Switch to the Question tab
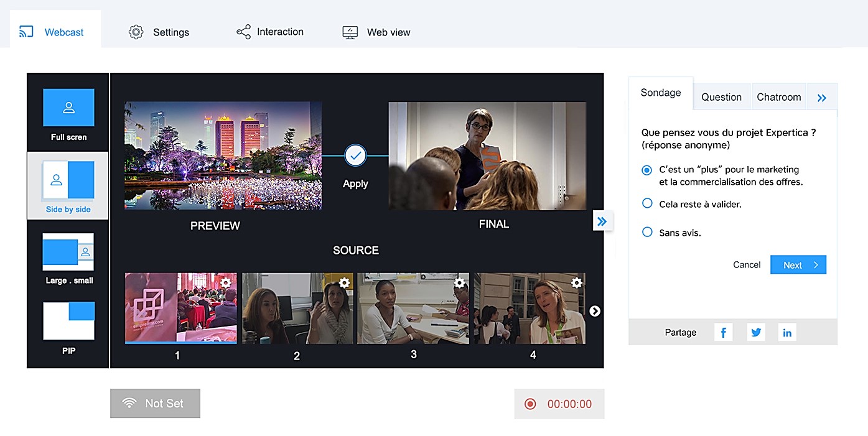The width and height of the screenshot is (868, 436). pyautogui.click(x=721, y=97)
